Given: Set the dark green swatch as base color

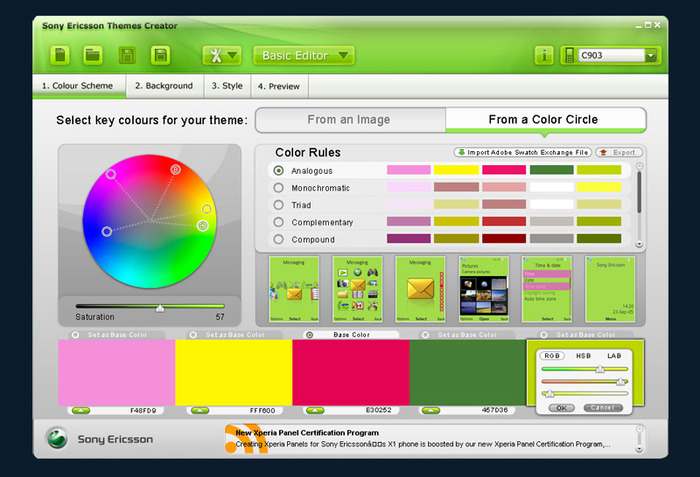Looking at the screenshot, I should [x=425, y=335].
